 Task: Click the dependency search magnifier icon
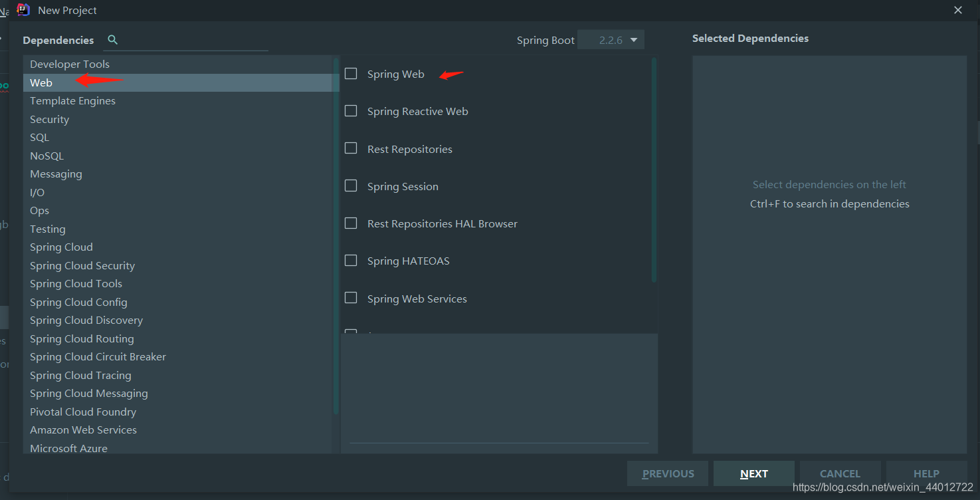click(113, 40)
